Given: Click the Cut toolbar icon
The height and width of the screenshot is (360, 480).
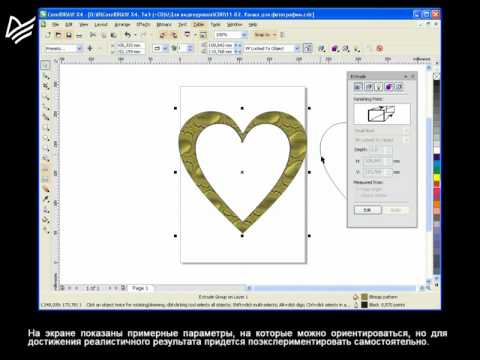Looking at the screenshot, I should click(93, 35).
